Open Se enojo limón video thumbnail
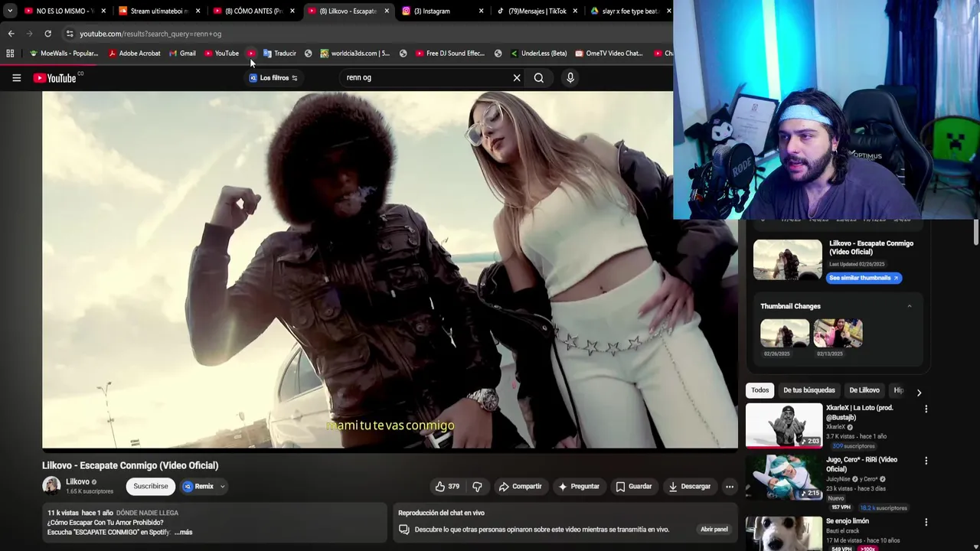This screenshot has height=551, width=980. [x=784, y=534]
